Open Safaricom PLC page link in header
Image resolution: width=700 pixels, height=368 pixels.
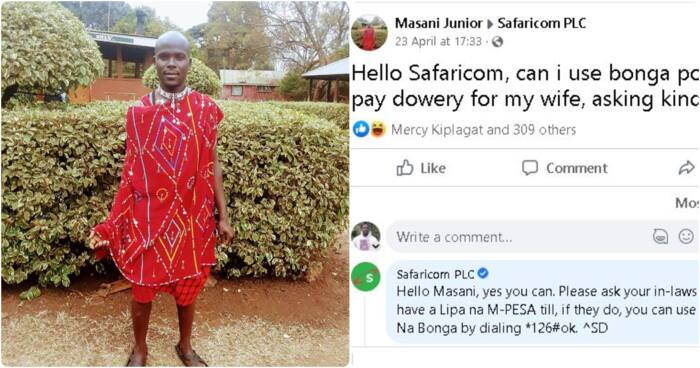click(x=542, y=23)
